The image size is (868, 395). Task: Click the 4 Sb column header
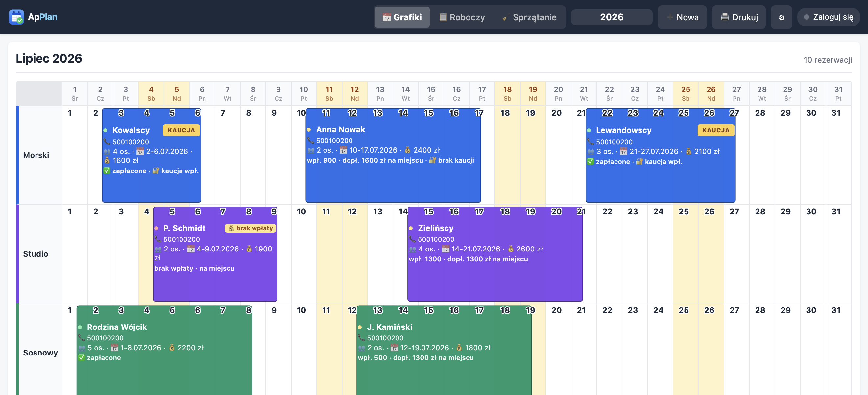[x=151, y=93]
